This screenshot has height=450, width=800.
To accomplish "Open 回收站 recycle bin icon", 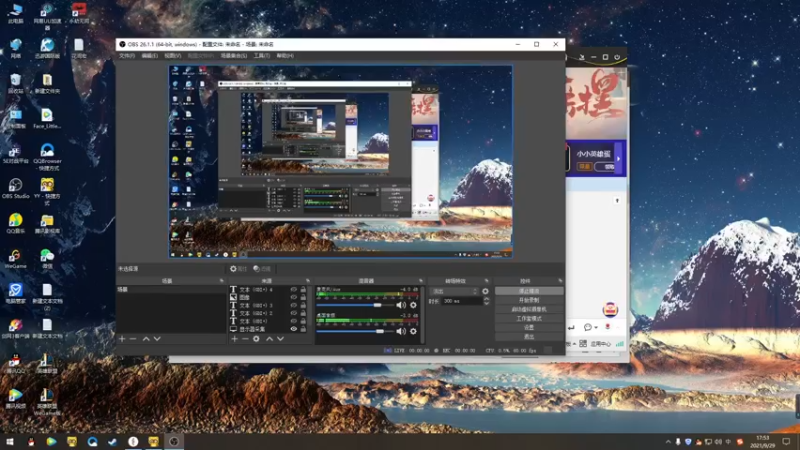I will (15, 84).
